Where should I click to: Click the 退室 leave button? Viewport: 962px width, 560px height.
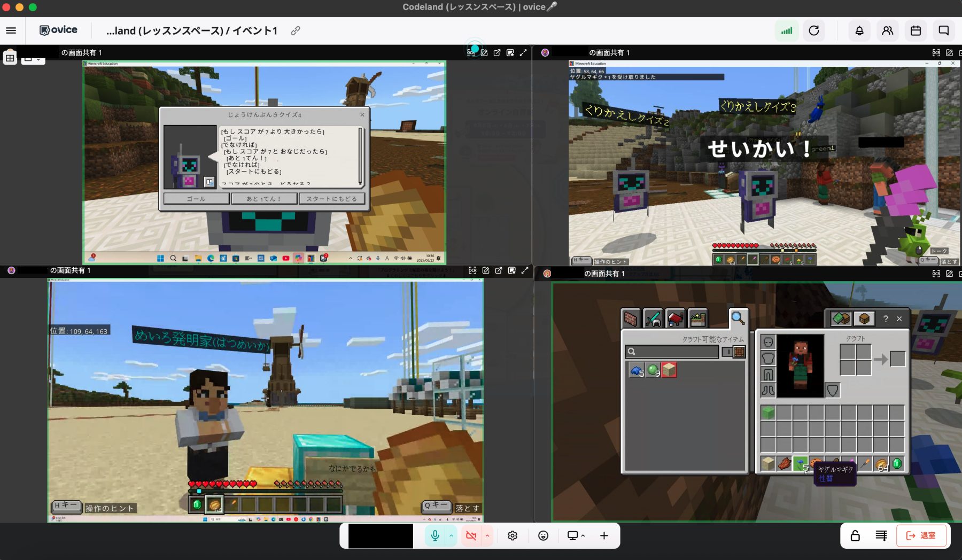click(x=921, y=535)
